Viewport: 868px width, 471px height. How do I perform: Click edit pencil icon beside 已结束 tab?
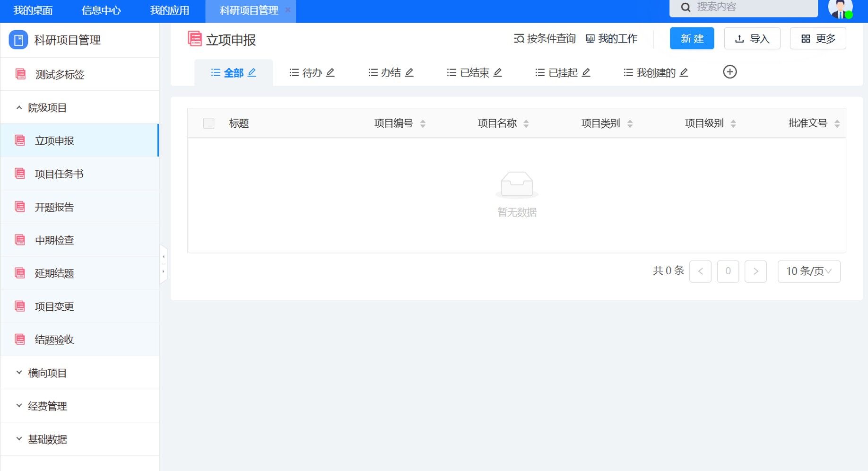(497, 73)
